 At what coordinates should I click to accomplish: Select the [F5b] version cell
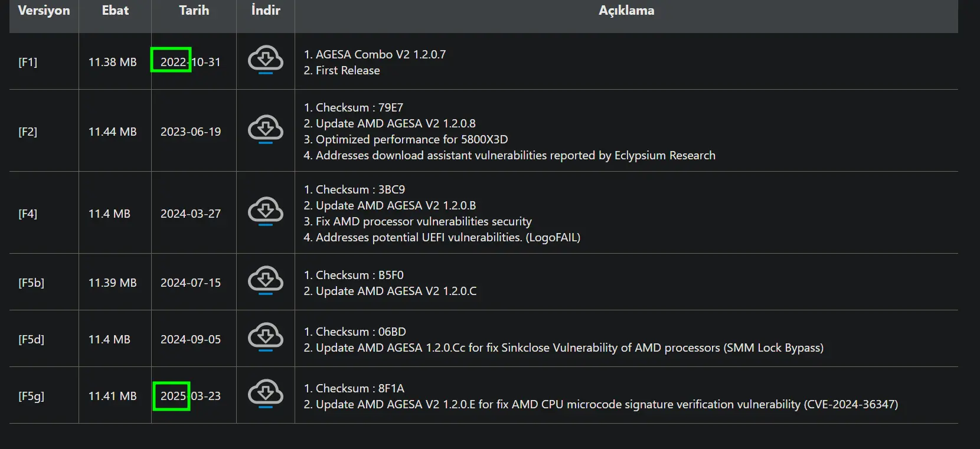point(31,283)
